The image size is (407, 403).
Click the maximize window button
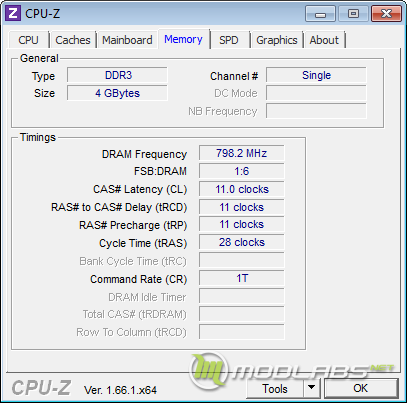click(x=353, y=14)
